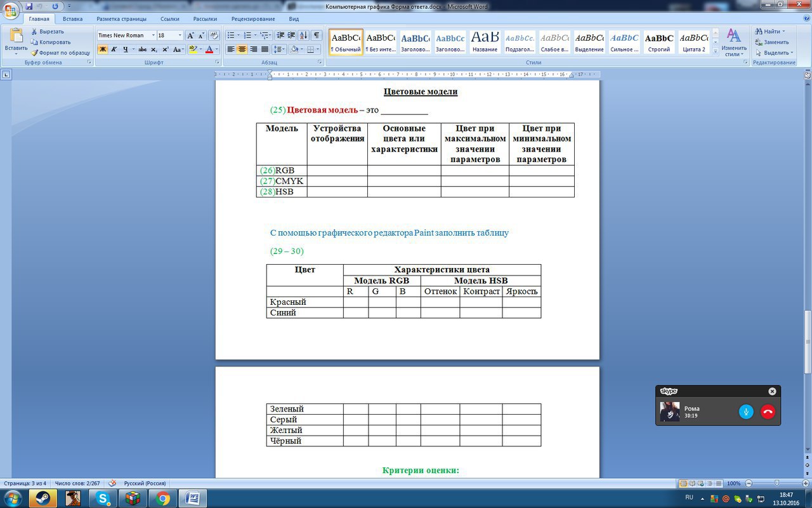Click the Sort button in the paragraph group
The height and width of the screenshot is (508, 812).
click(x=303, y=36)
